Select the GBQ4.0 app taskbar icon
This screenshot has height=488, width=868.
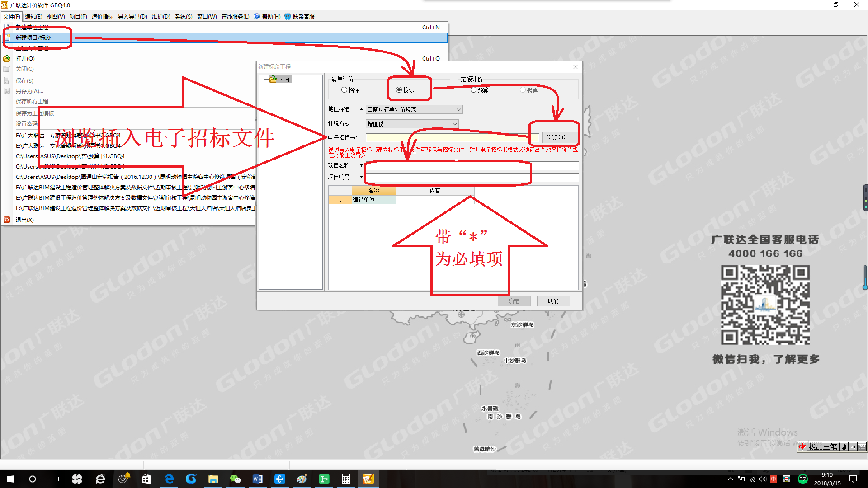368,479
